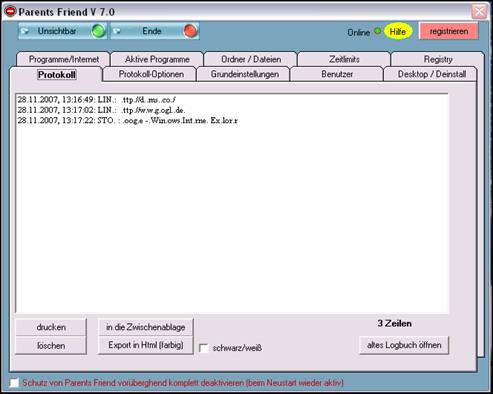Open the Grundeinstellungen tab
This screenshot has width=493, height=394.
pos(244,74)
